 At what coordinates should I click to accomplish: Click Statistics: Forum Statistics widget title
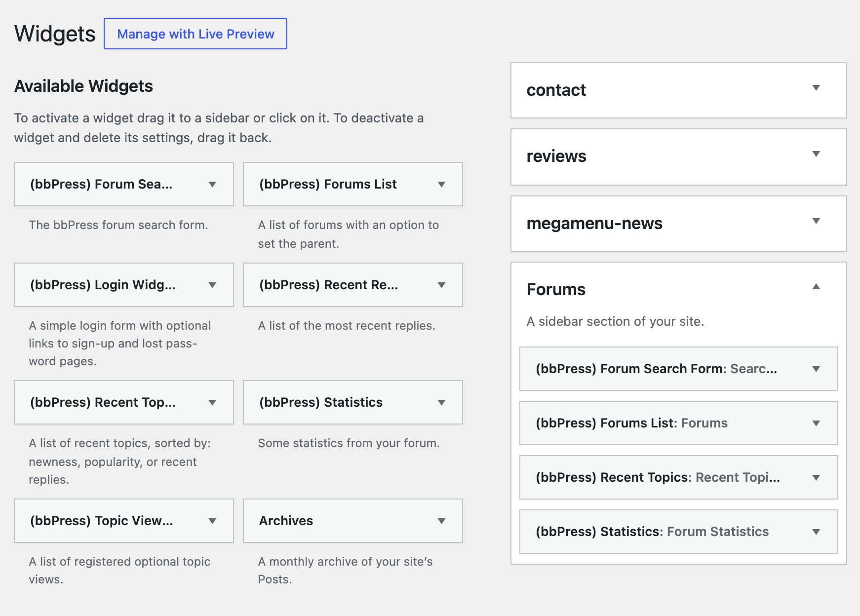point(652,532)
